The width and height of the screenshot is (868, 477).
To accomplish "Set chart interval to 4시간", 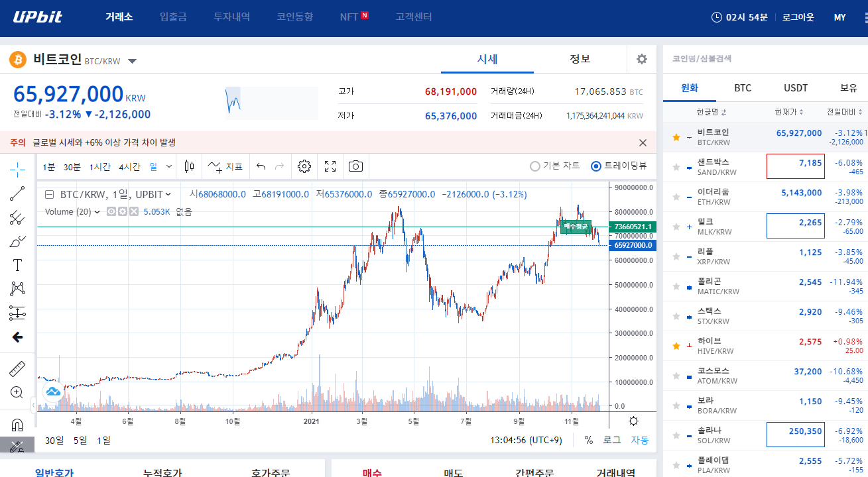I will coord(129,167).
